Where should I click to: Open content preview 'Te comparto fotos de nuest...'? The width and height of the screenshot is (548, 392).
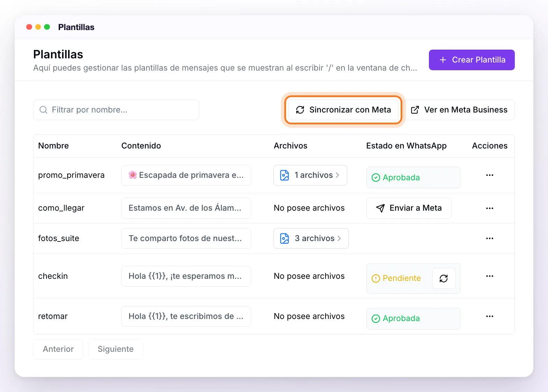[186, 238]
